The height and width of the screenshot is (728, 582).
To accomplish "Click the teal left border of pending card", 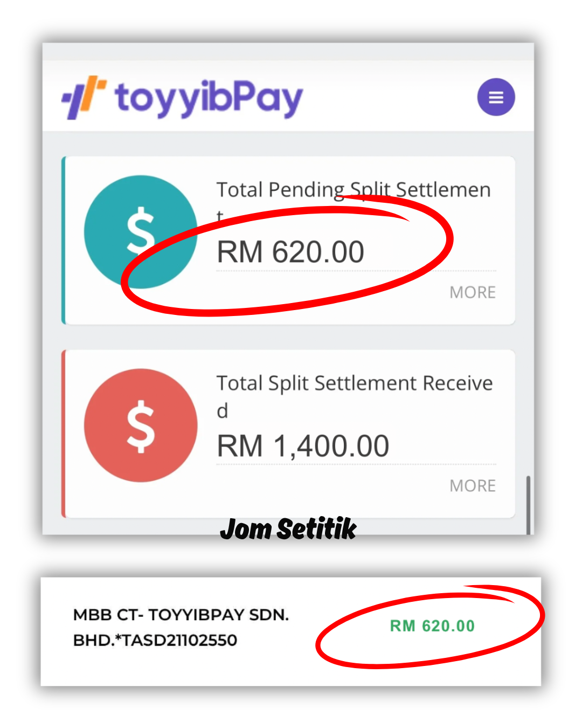I will pos(64,240).
